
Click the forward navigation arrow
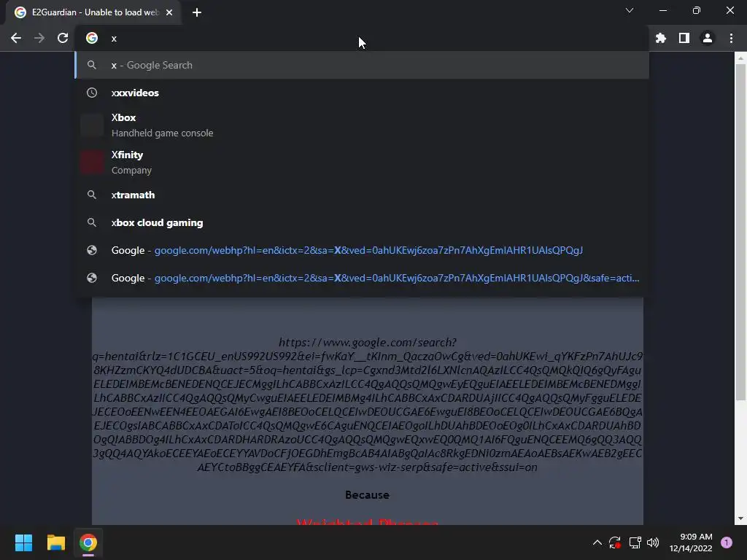pos(39,38)
